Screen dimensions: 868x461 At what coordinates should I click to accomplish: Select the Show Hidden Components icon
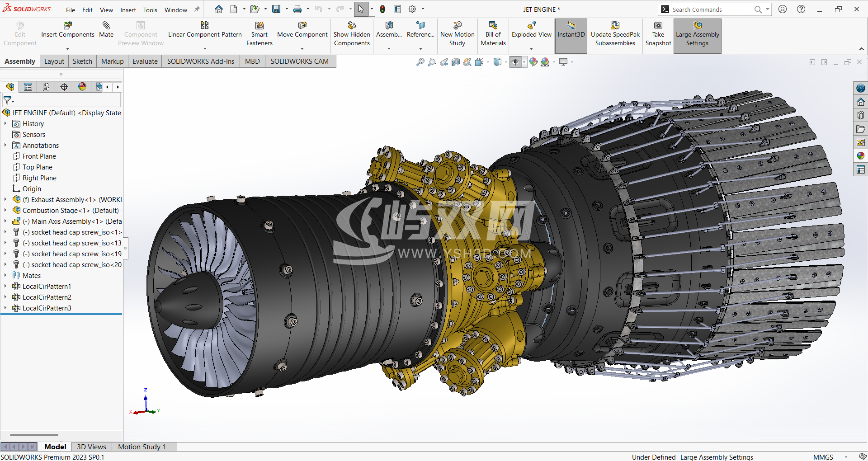pos(352,25)
